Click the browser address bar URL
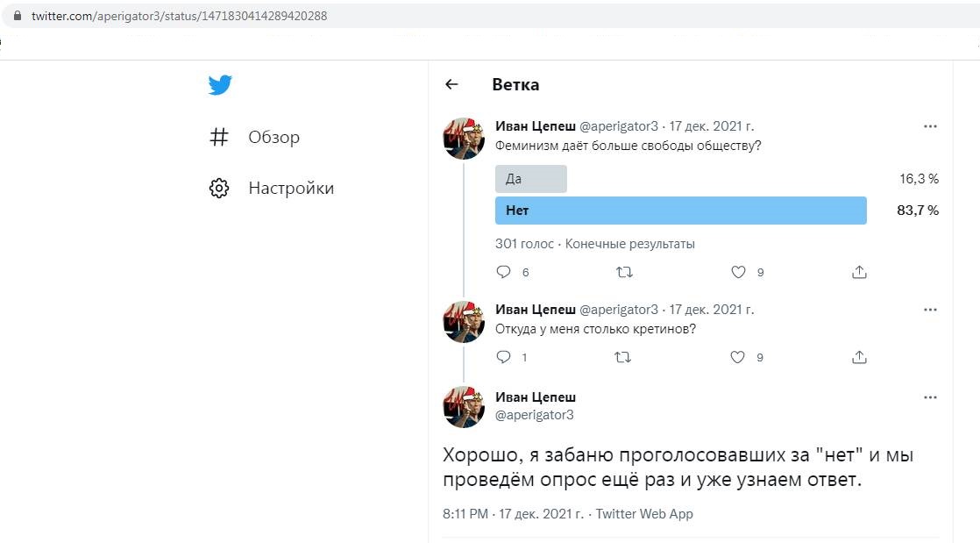This screenshot has height=543, width=980. click(180, 16)
